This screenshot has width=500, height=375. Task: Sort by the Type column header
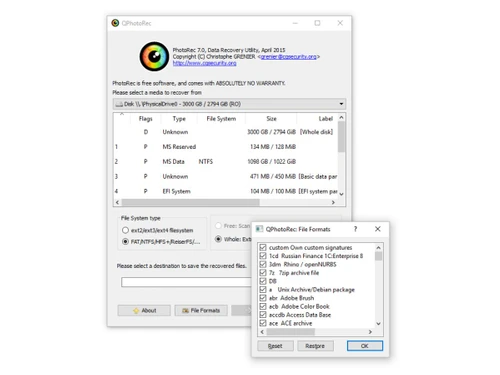coord(179,119)
